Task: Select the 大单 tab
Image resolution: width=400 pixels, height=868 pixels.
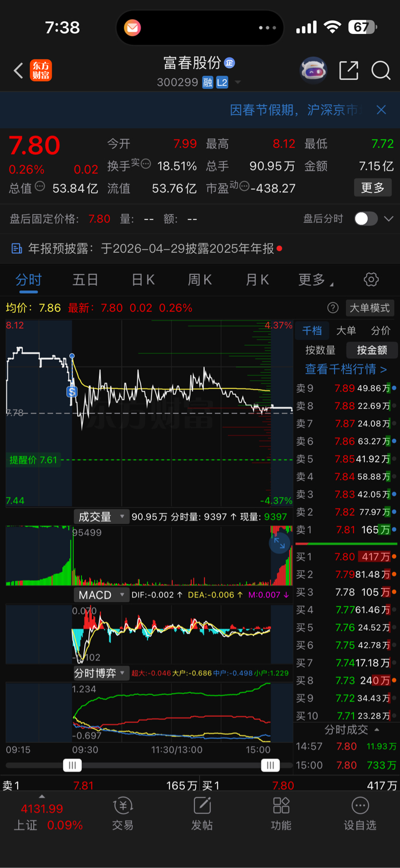Action: (346, 331)
